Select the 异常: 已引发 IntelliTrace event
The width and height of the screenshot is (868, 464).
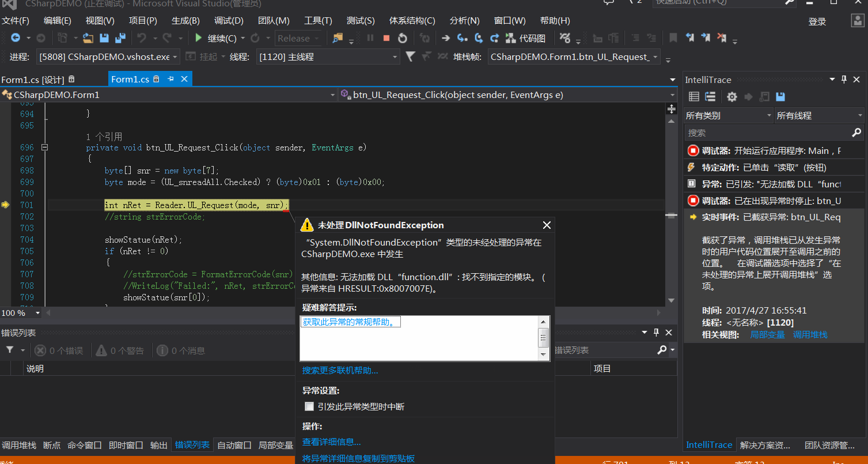click(x=773, y=184)
